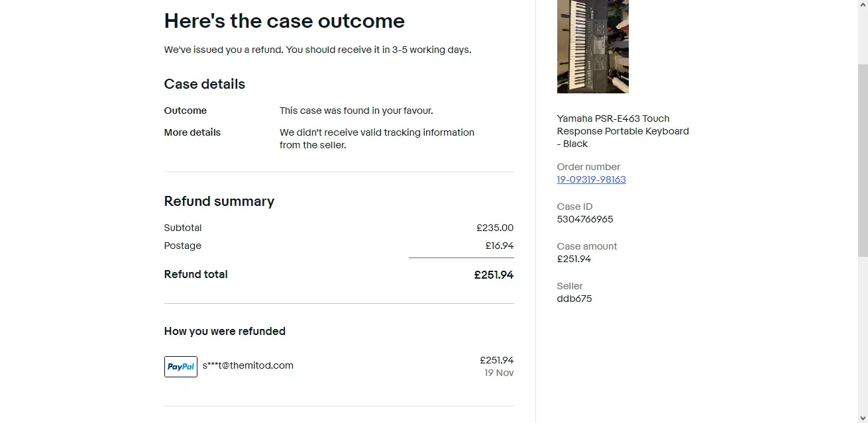Click the Refund summary heading

tap(219, 201)
